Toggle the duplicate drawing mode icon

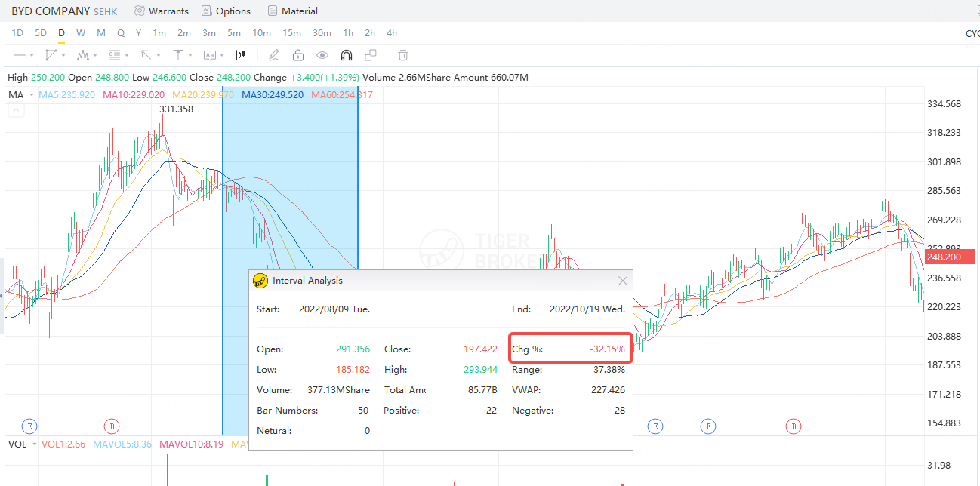click(x=369, y=55)
